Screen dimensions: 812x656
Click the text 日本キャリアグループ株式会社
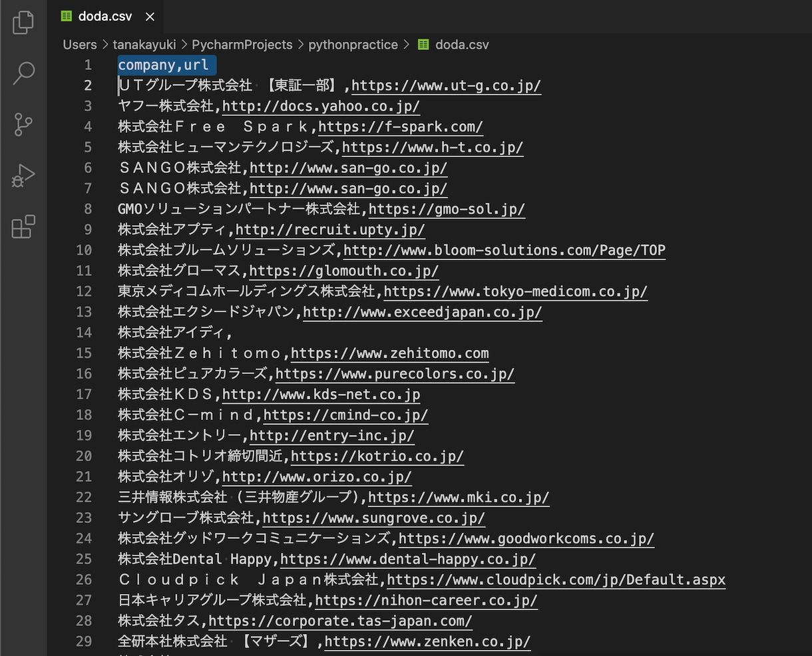coord(212,601)
